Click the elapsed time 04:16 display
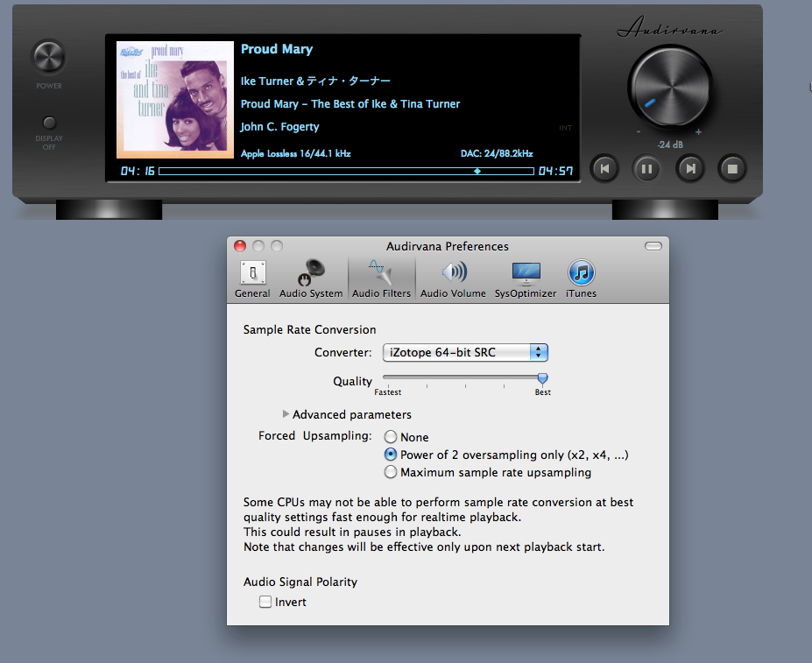812x663 pixels. (x=138, y=171)
